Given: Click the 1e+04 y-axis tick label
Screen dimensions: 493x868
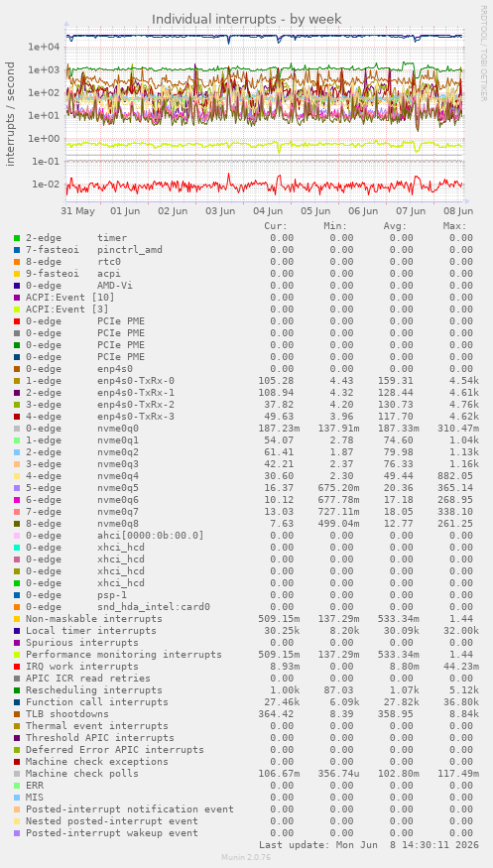Looking at the screenshot, I should (x=44, y=47).
